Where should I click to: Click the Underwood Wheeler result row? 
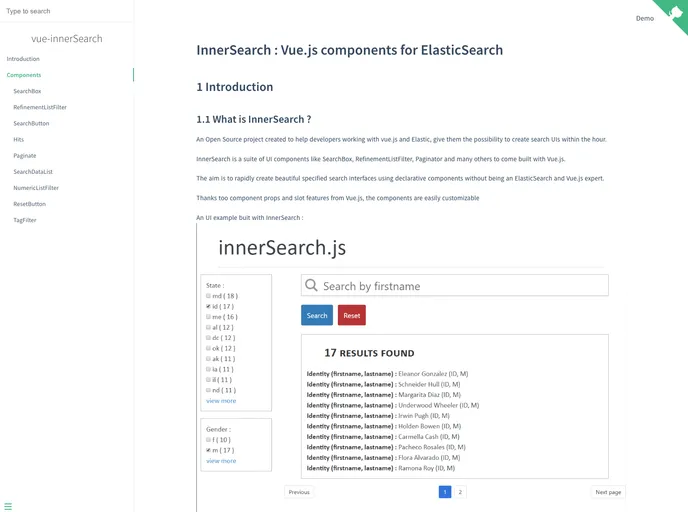coord(393,405)
